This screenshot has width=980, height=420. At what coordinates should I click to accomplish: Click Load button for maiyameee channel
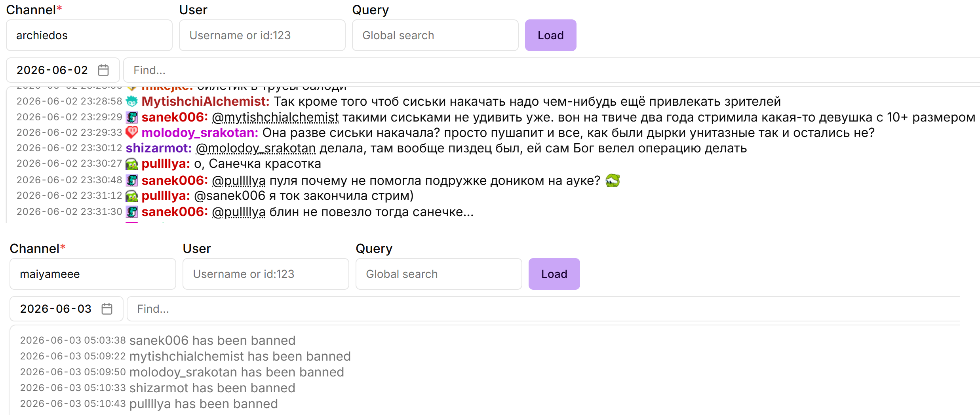[x=554, y=274]
